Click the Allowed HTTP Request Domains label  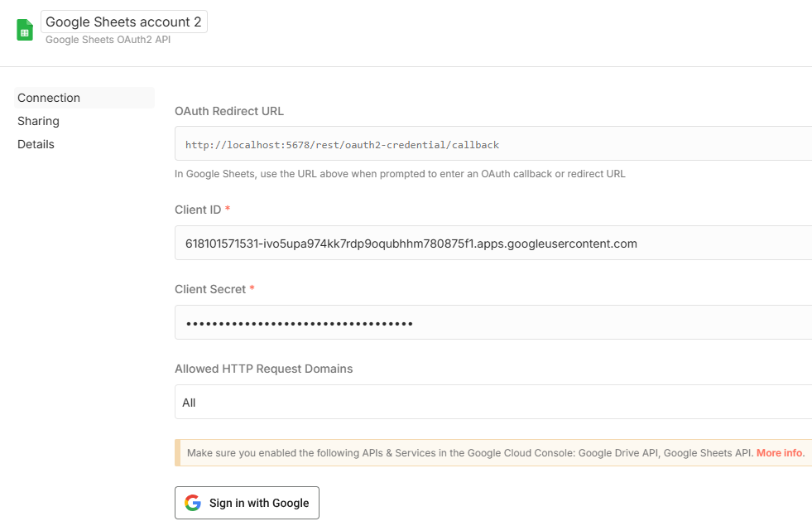tap(263, 369)
